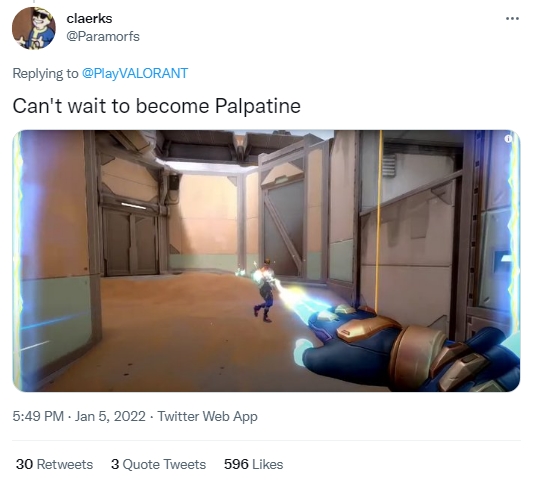
Task: Click the info icon on the media
Action: 508,139
